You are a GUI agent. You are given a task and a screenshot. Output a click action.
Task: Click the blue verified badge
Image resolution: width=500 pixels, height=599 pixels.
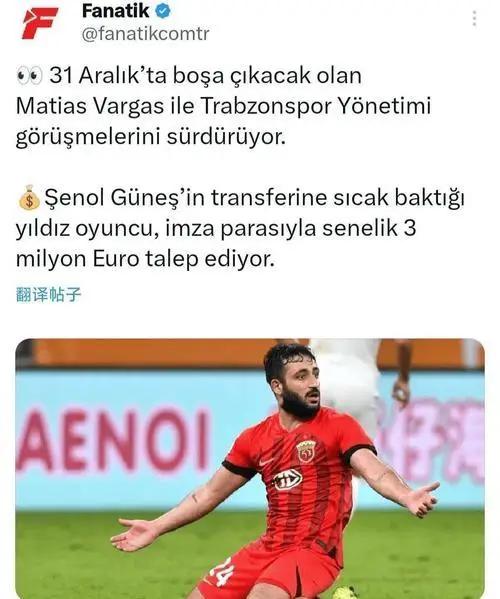[x=162, y=11]
